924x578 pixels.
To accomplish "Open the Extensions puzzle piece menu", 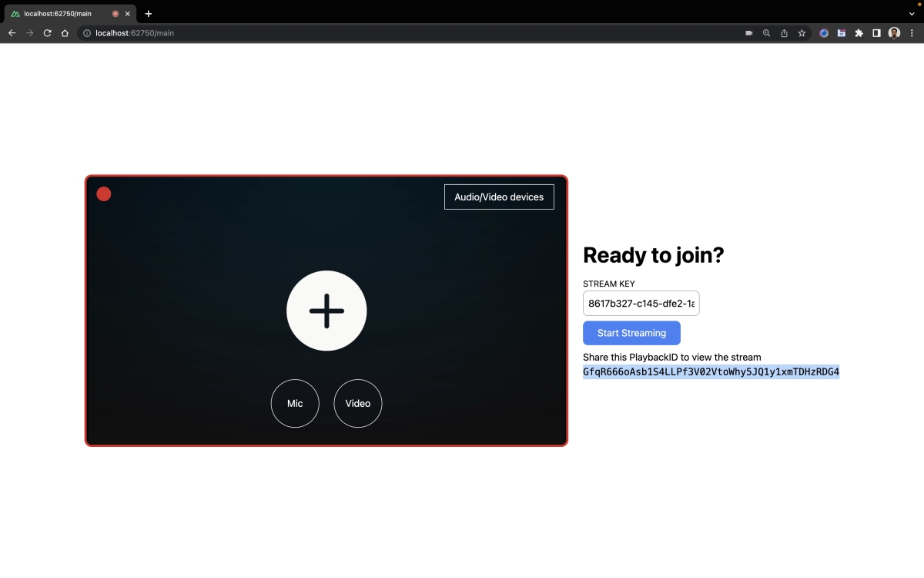I will [859, 33].
